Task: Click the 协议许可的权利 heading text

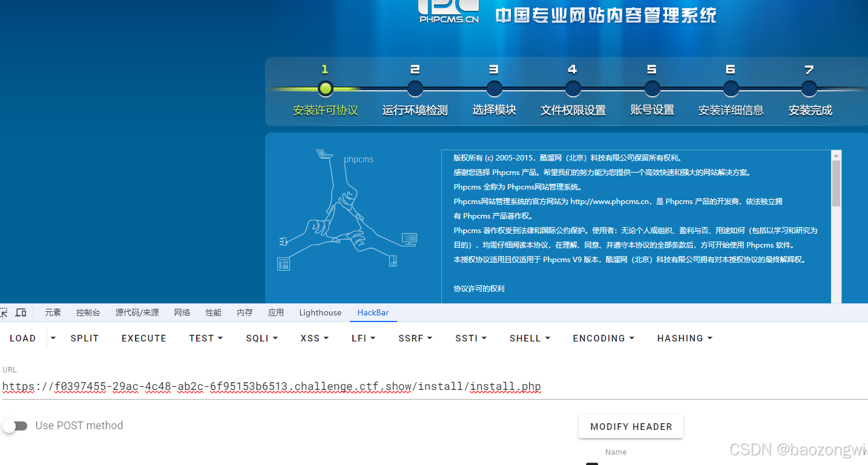Action: pos(479,289)
